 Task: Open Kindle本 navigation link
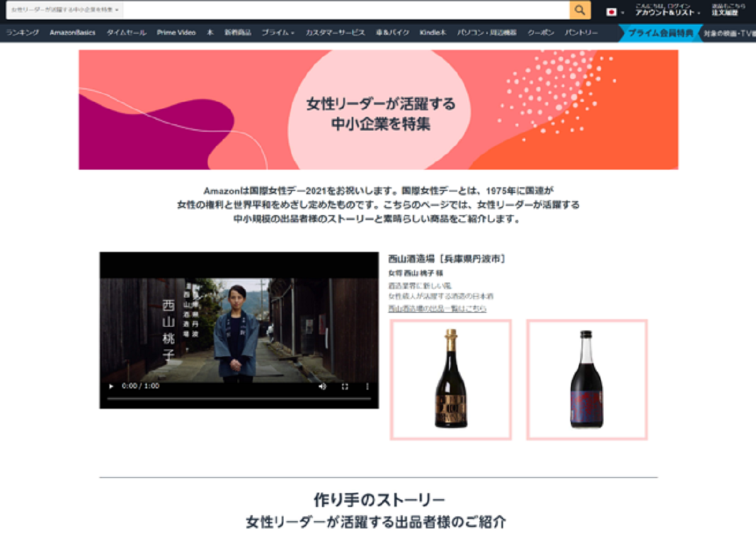pos(433,33)
